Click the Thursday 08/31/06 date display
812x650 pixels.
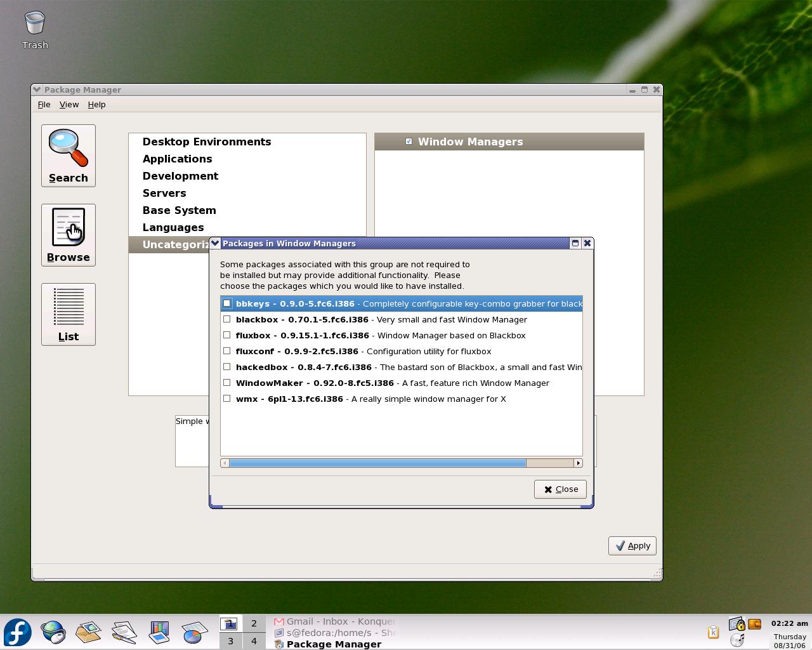click(x=790, y=641)
